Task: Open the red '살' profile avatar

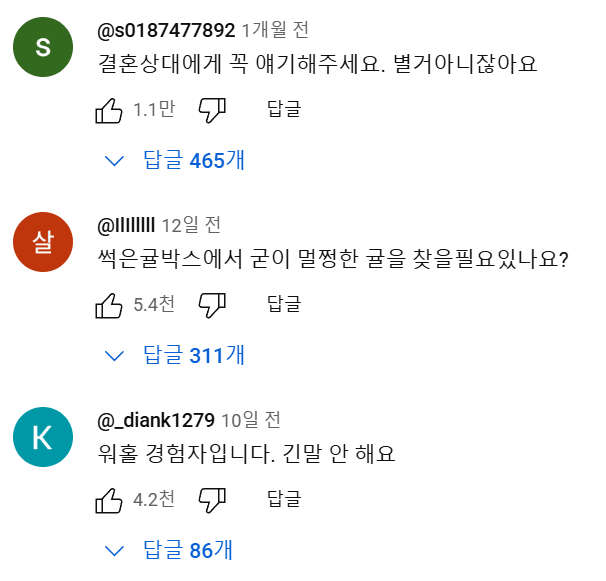Action: click(x=43, y=242)
